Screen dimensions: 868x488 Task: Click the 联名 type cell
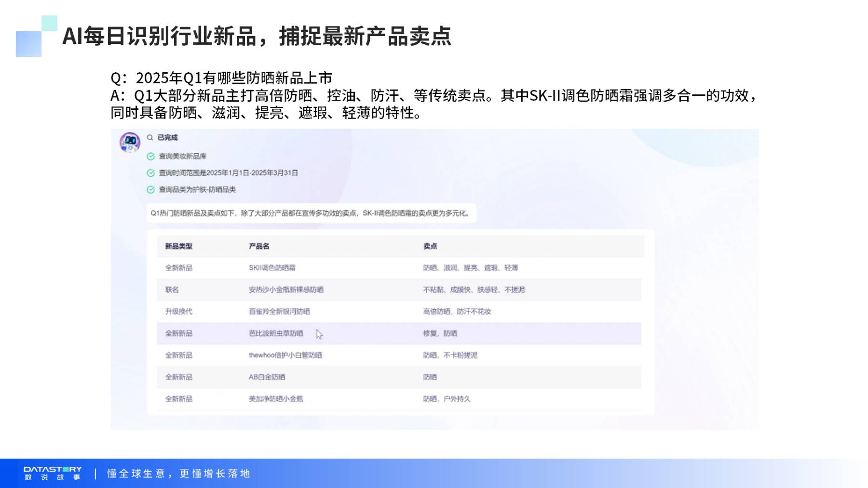(172, 290)
